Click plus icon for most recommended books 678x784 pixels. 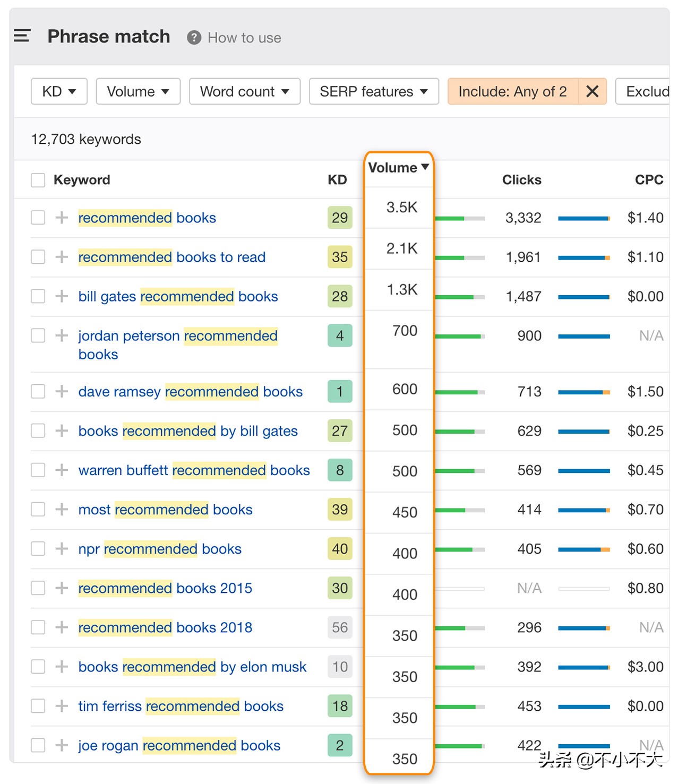click(x=62, y=510)
